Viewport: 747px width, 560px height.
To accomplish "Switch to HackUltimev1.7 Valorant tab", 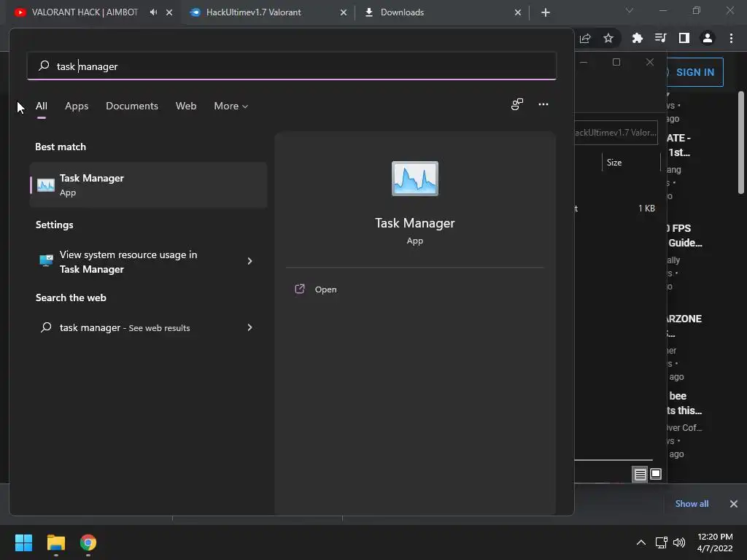I will pyautogui.click(x=253, y=12).
